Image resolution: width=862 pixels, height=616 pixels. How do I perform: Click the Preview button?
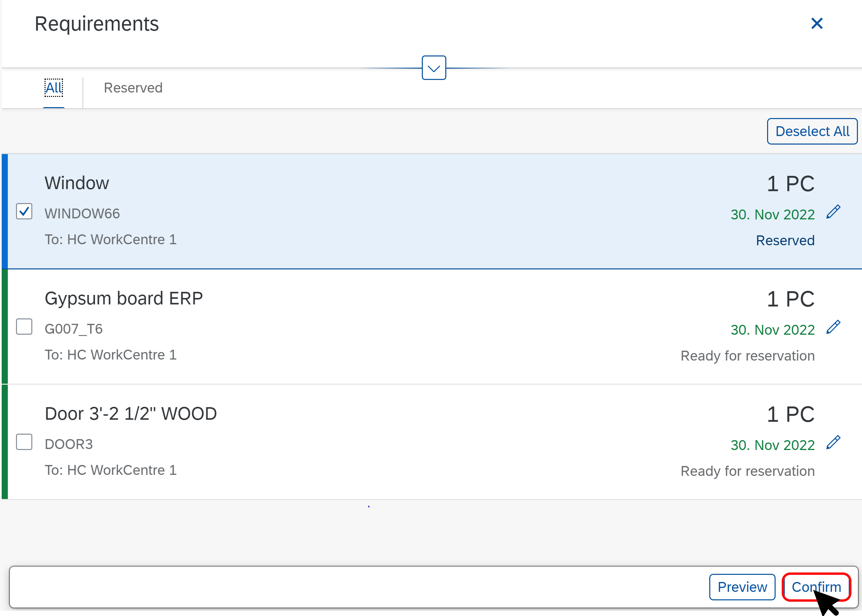742,587
